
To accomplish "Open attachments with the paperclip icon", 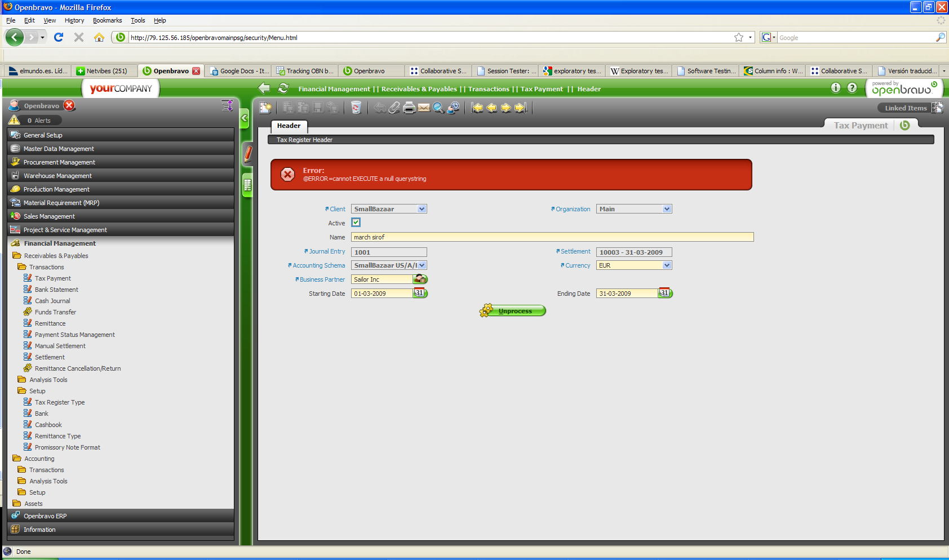I will (394, 108).
